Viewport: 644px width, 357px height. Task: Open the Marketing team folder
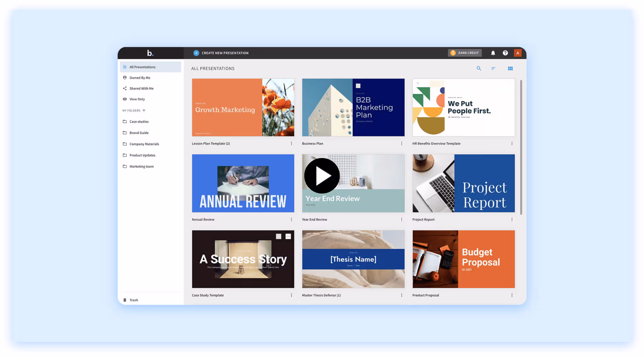click(141, 166)
